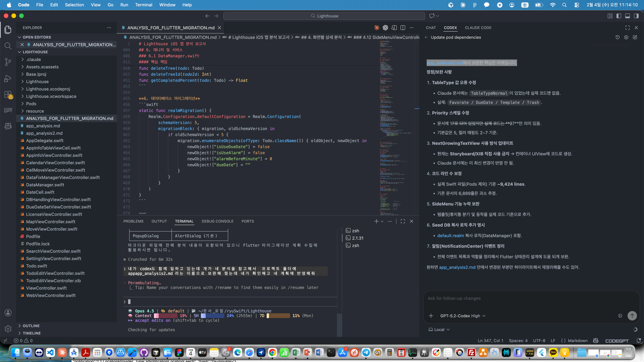
Task: Click Markdown language mode in status bar
Action: [577, 341]
